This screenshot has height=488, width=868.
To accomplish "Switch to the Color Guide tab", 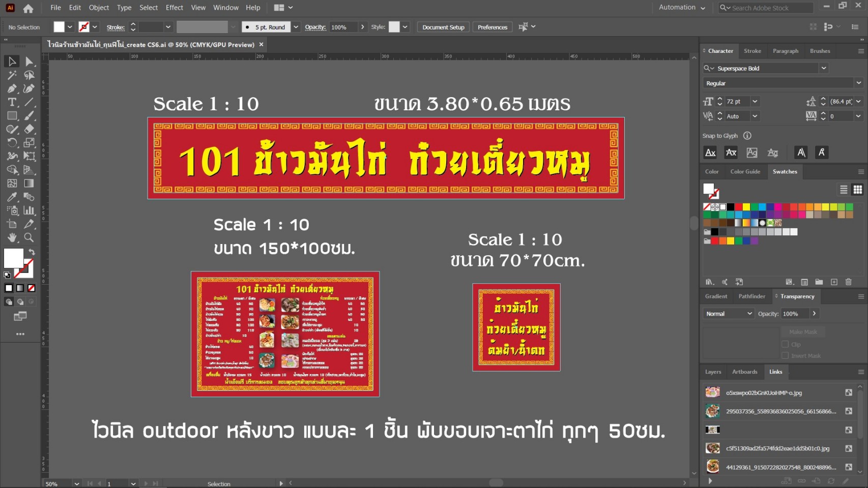I will [x=745, y=172].
